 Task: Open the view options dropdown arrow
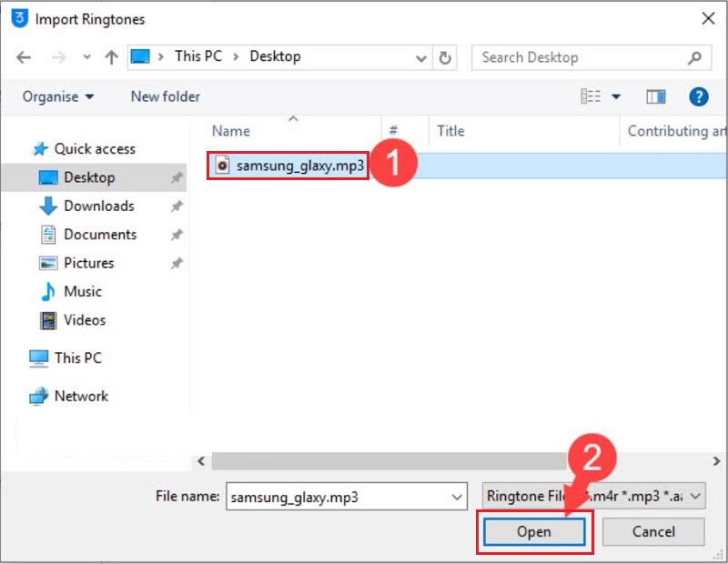616,96
